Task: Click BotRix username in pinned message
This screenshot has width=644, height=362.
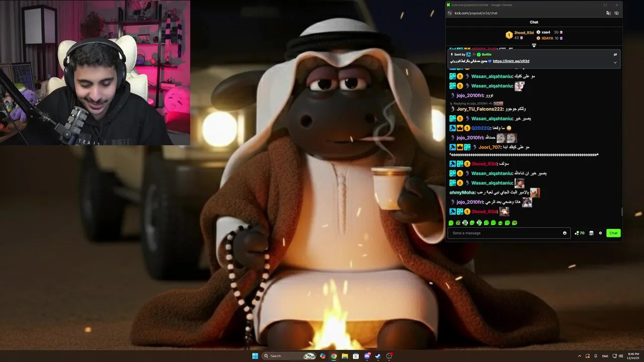Action: pyautogui.click(x=487, y=54)
